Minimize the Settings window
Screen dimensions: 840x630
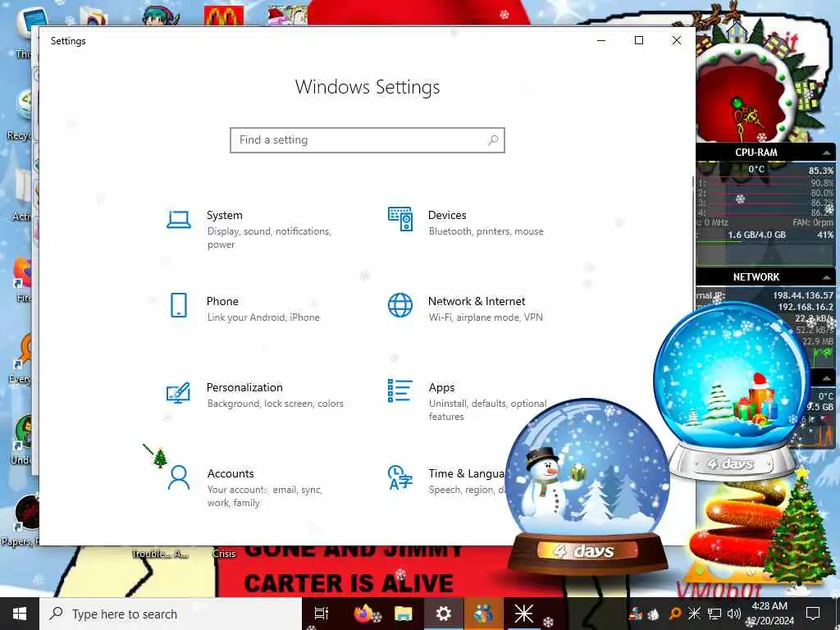click(x=601, y=41)
